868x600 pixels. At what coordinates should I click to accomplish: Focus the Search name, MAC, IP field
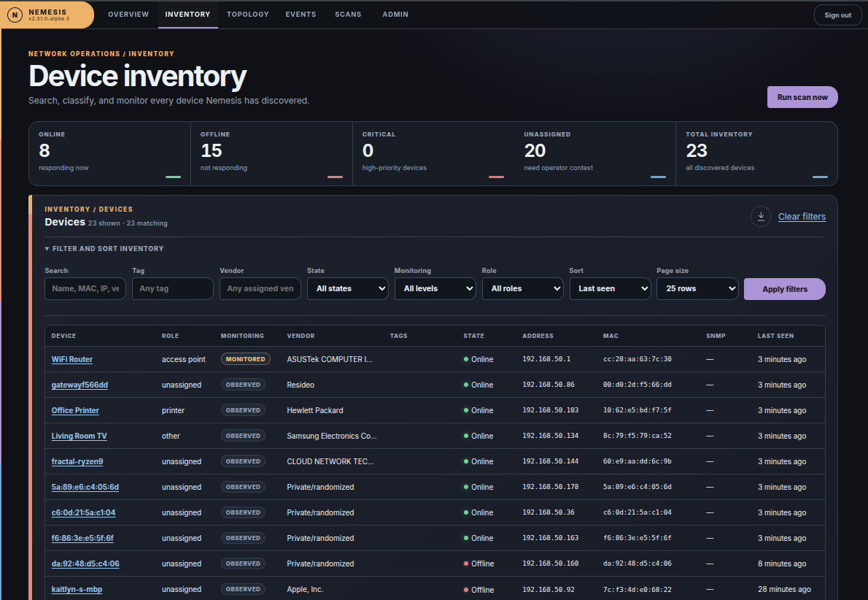pyautogui.click(x=85, y=288)
